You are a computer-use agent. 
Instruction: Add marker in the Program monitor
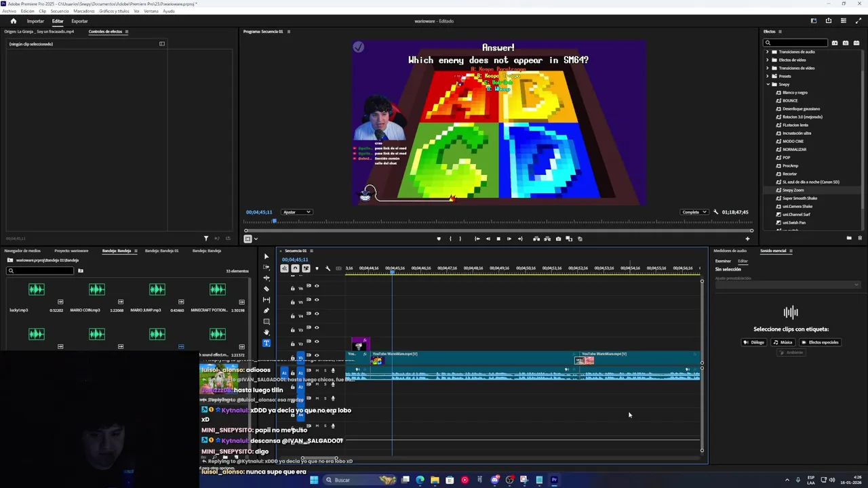[x=439, y=239]
